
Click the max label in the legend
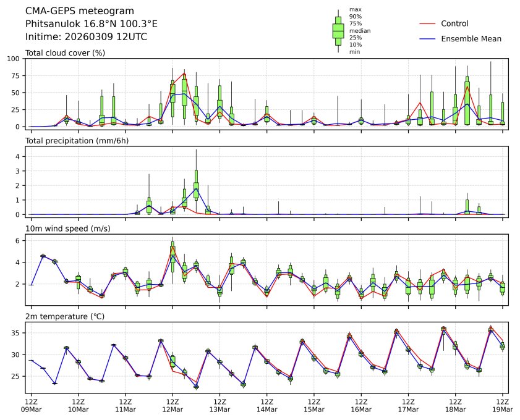coord(355,9)
